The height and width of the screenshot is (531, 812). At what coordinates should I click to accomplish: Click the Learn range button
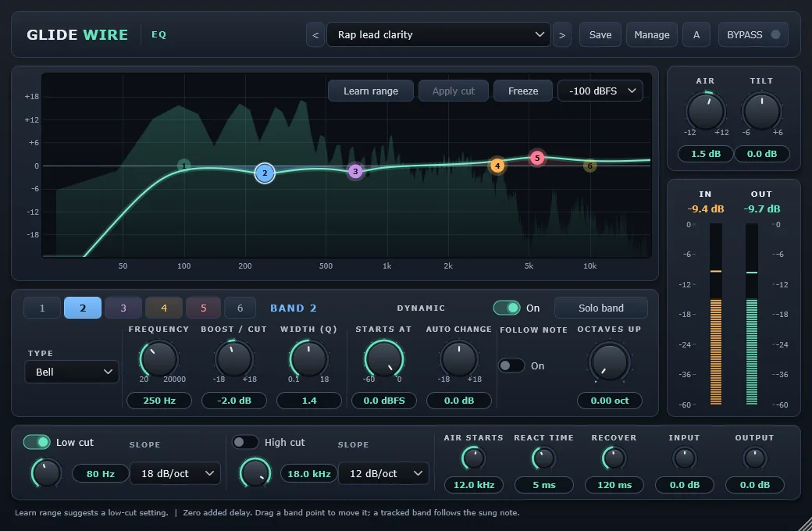pyautogui.click(x=371, y=91)
